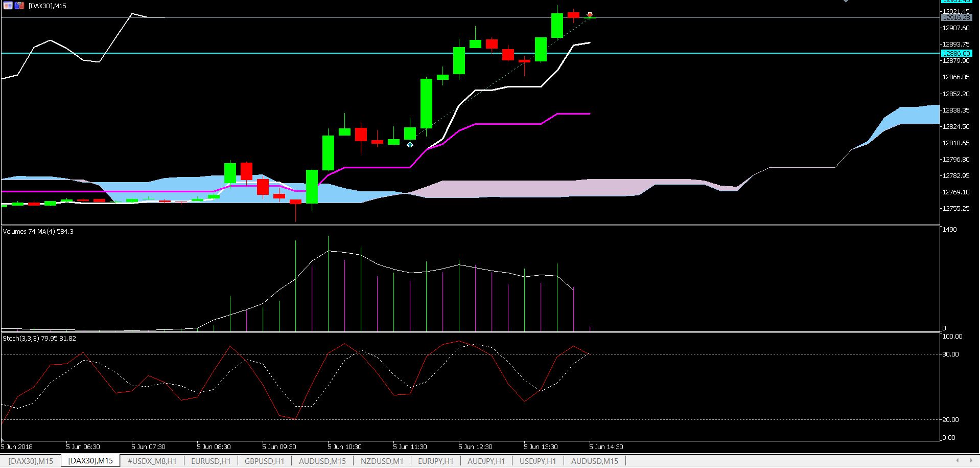
Task: Click the [DAX30],M15 chart title text
Action: coord(48,6)
